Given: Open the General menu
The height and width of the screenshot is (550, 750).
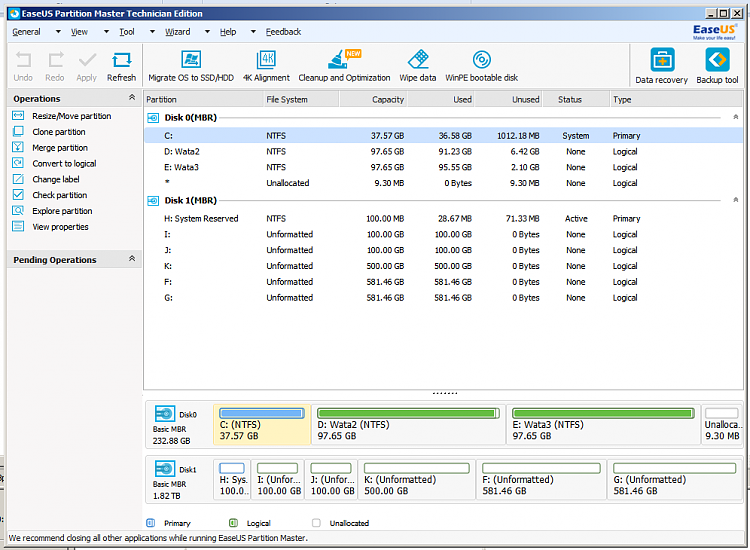Looking at the screenshot, I should pos(26,32).
